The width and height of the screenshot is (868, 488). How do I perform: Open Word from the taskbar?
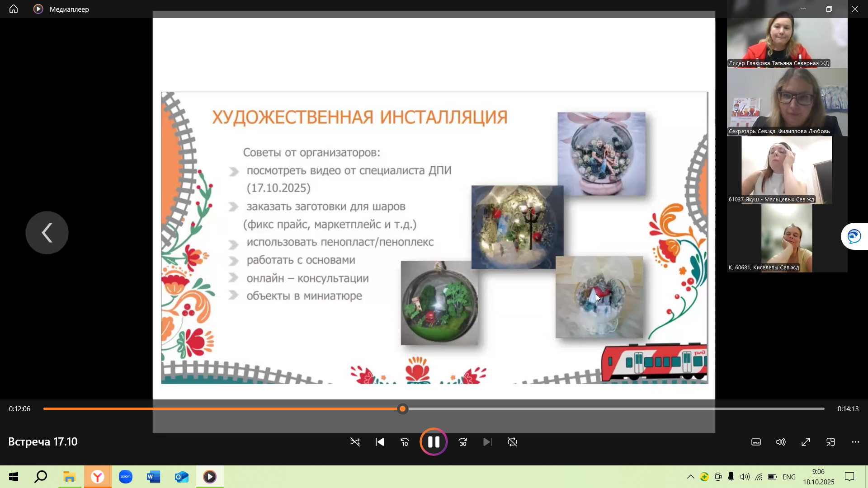pos(154,477)
